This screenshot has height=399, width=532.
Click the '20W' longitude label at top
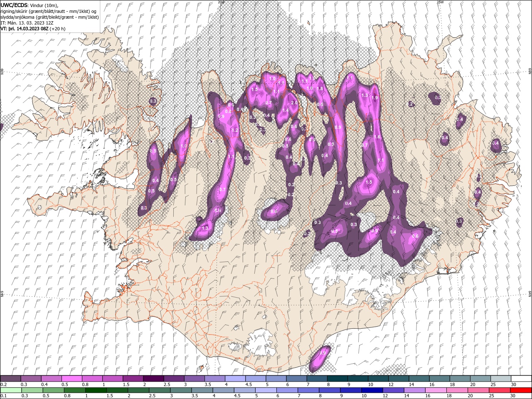[x=221, y=2]
